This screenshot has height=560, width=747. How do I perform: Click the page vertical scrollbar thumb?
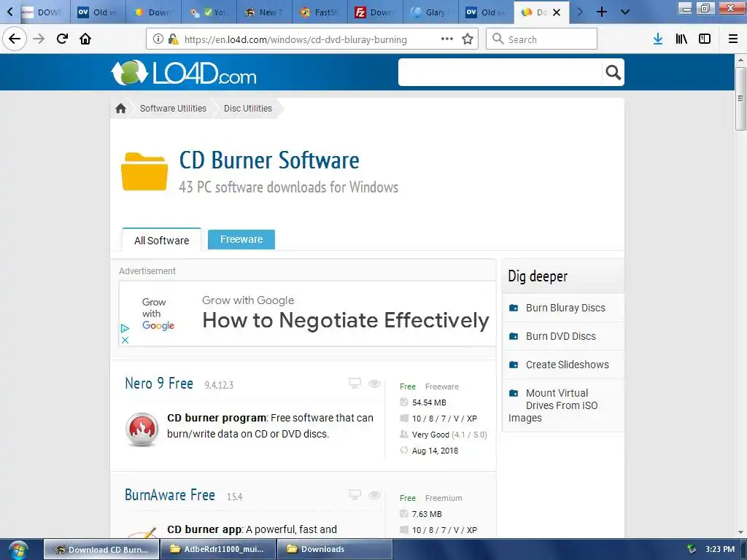pyautogui.click(x=740, y=98)
